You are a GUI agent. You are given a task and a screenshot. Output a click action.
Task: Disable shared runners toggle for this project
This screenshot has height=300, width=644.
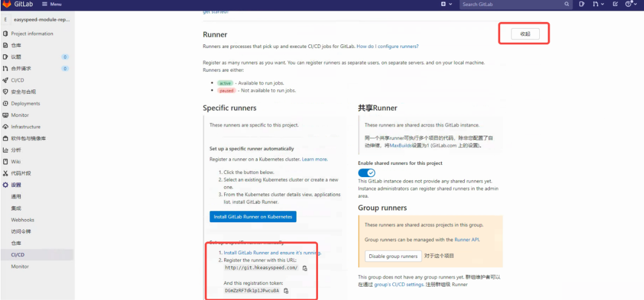(x=366, y=173)
